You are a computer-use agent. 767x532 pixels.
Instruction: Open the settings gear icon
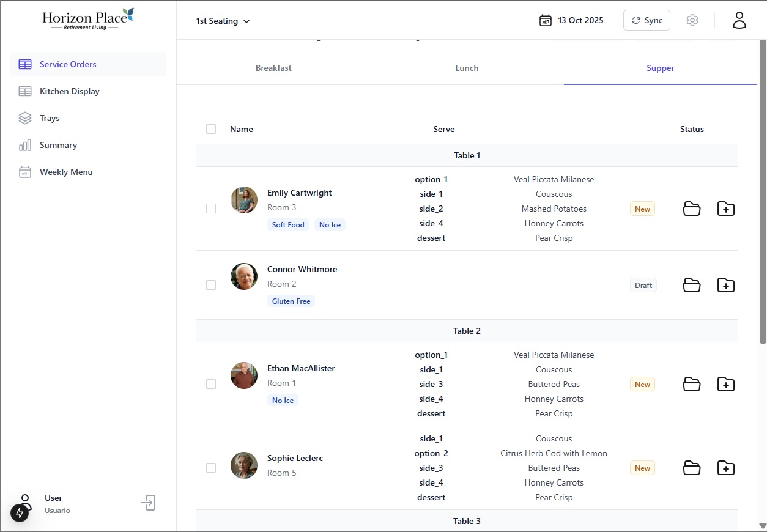pos(692,20)
